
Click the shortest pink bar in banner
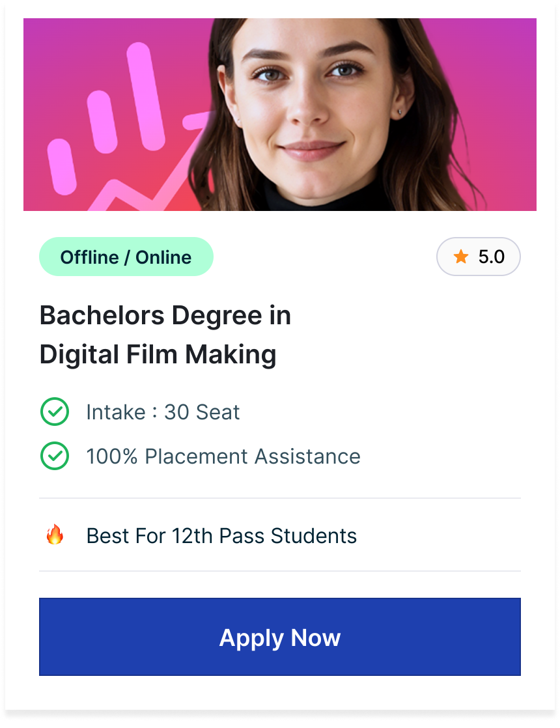coord(62,166)
